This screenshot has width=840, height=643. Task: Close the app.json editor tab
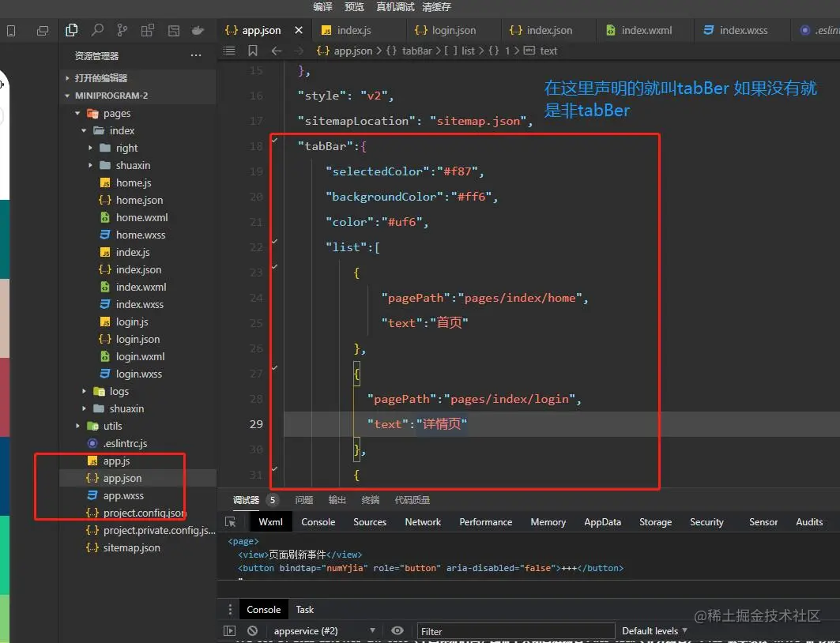click(x=299, y=30)
